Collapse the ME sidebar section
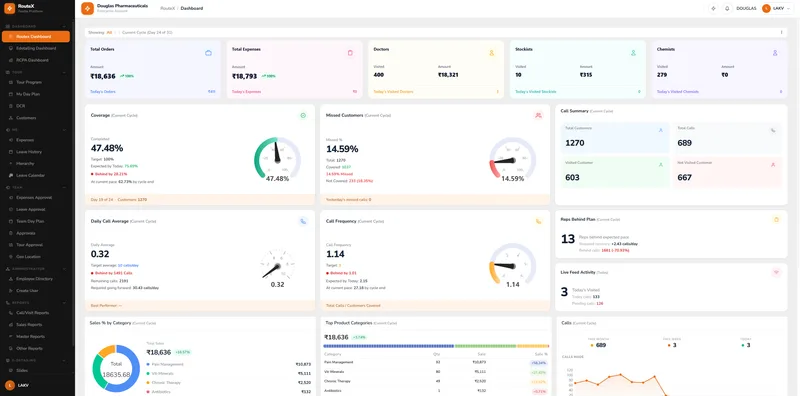This screenshot has width=800, height=396. [x=64, y=130]
